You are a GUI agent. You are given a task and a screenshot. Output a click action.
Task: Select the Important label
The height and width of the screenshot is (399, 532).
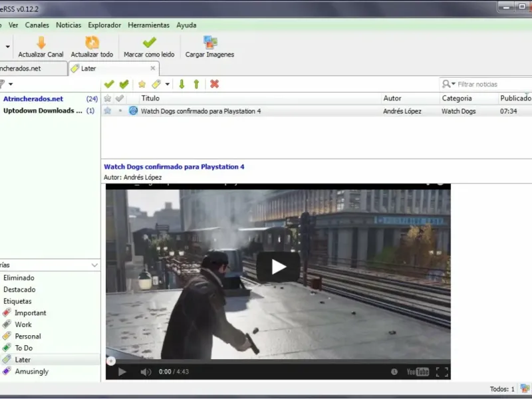click(30, 313)
